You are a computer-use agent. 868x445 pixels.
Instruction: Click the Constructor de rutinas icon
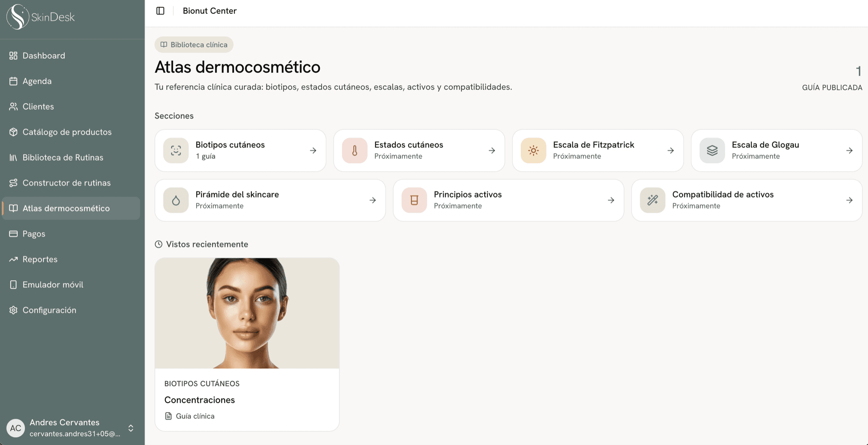(x=13, y=183)
